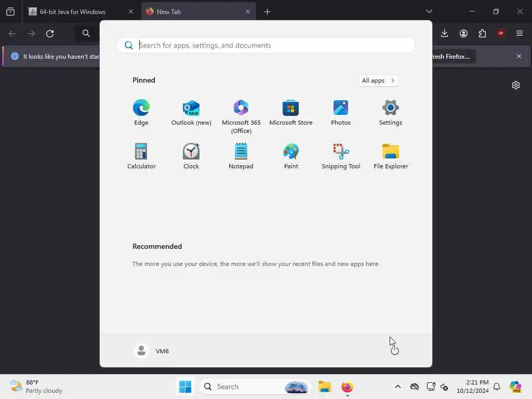Expand the All apps list
Screen dimensions: 532x399
point(378,81)
